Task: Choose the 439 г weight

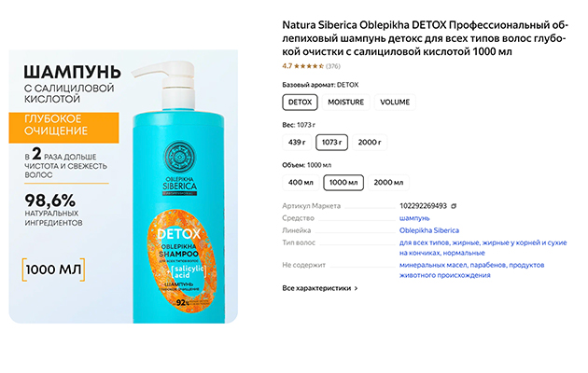Action: pos(297,143)
